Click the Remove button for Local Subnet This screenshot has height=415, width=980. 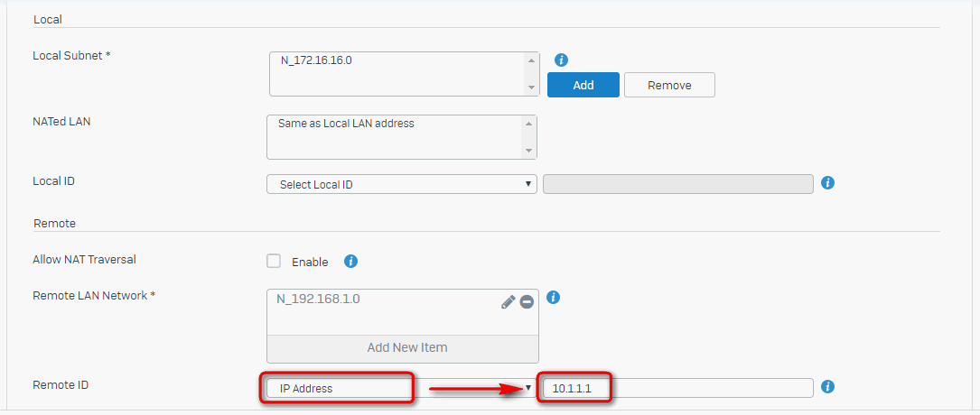point(669,85)
